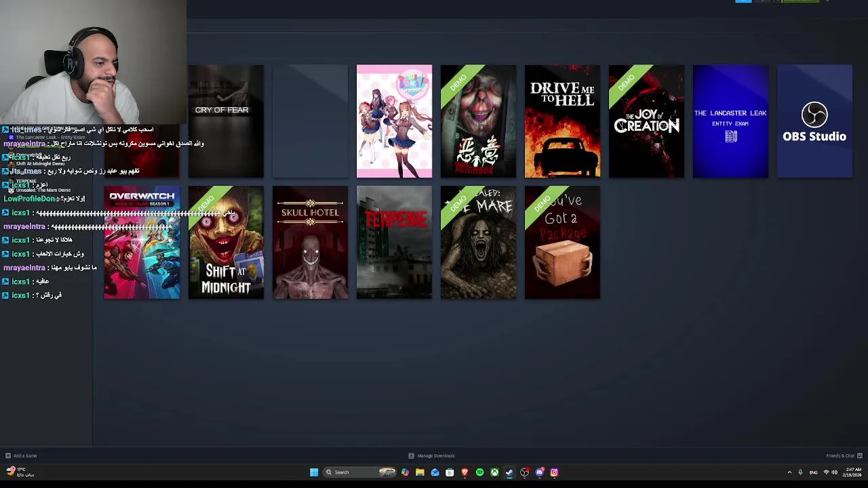
Task: Select the Shift at Midnight demo cover
Action: click(x=226, y=243)
